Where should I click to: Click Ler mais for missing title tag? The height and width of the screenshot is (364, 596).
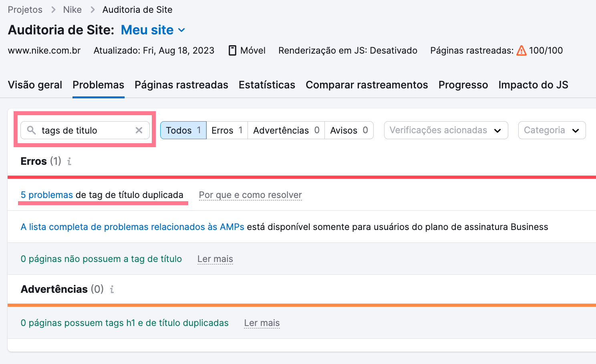click(x=215, y=259)
